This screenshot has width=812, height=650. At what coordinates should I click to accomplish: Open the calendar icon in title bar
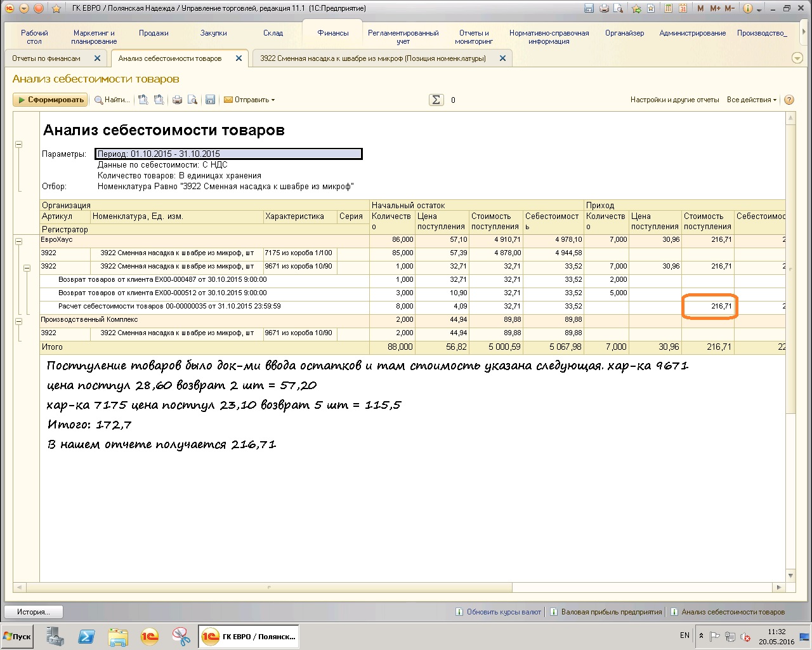pyautogui.click(x=683, y=8)
